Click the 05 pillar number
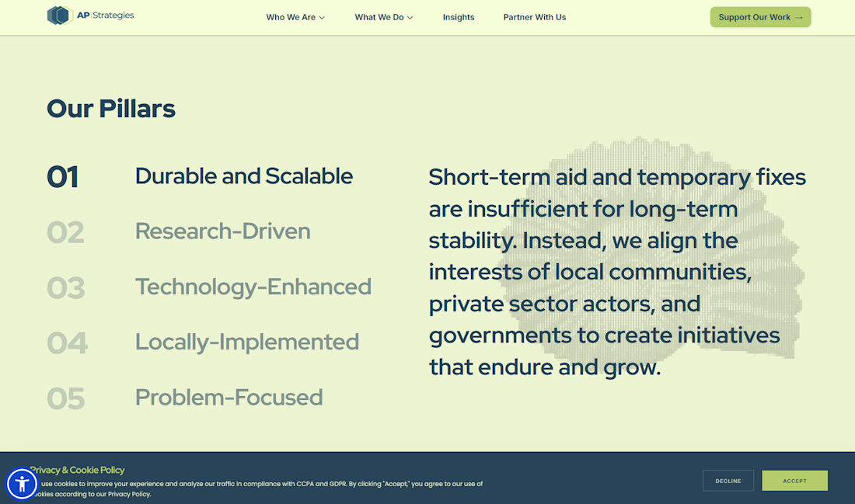Viewport: 855px width, 504px height. point(66,398)
